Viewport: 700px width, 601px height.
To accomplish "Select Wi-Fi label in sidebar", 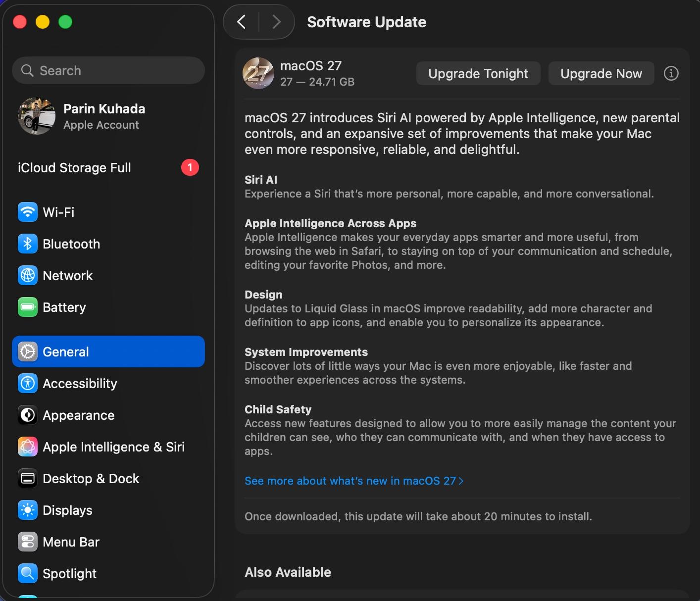I will 58,212.
